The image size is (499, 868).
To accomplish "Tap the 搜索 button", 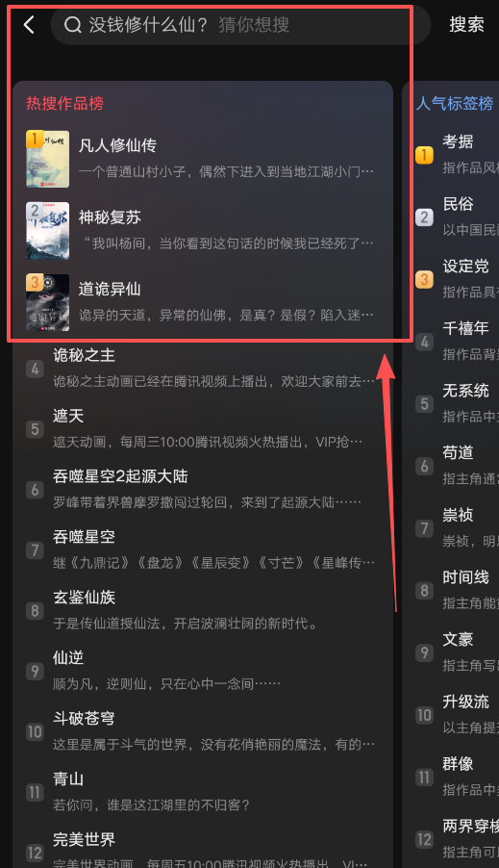I will pyautogui.click(x=466, y=25).
